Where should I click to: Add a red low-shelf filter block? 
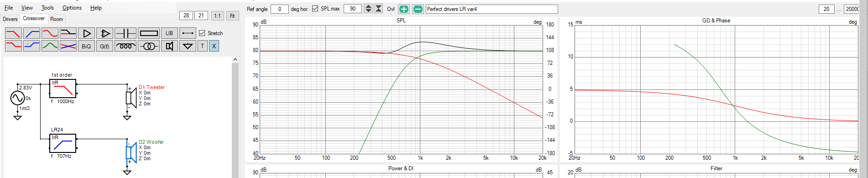click(13, 46)
